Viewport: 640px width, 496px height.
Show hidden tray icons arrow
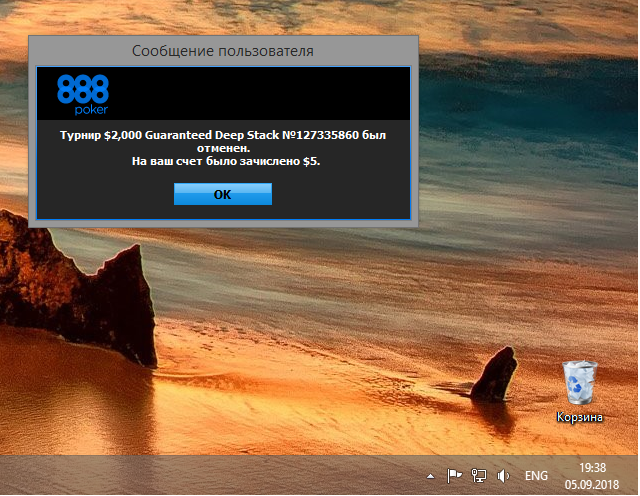pos(430,476)
